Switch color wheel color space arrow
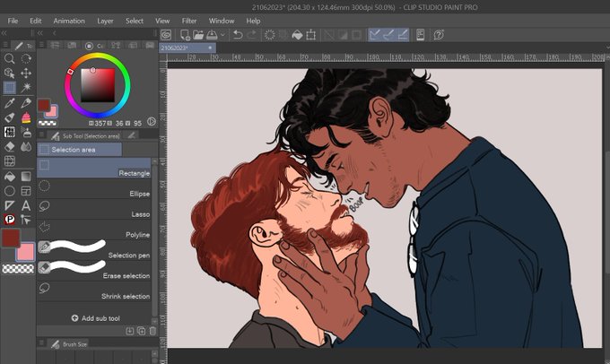 click(152, 122)
